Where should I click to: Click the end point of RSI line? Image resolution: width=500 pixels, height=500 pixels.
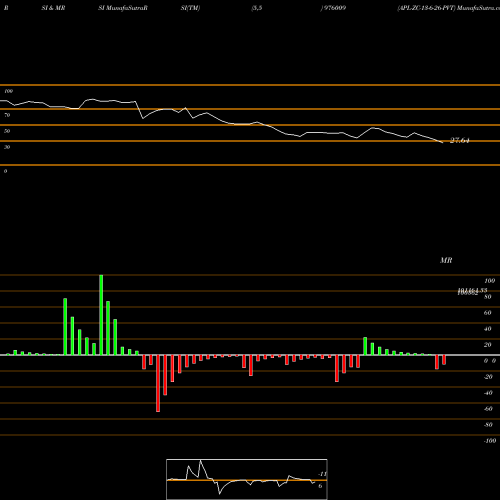tap(443, 143)
